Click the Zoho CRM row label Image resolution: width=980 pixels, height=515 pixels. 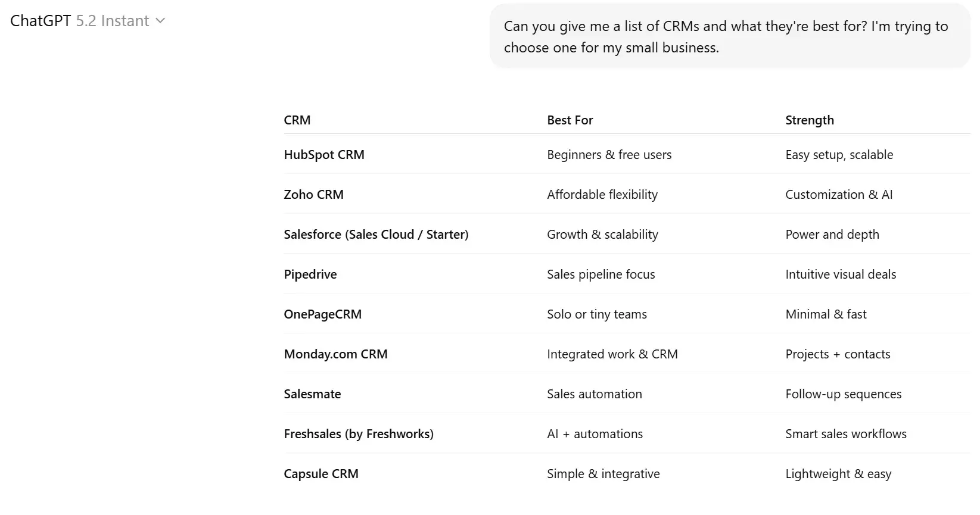(313, 194)
